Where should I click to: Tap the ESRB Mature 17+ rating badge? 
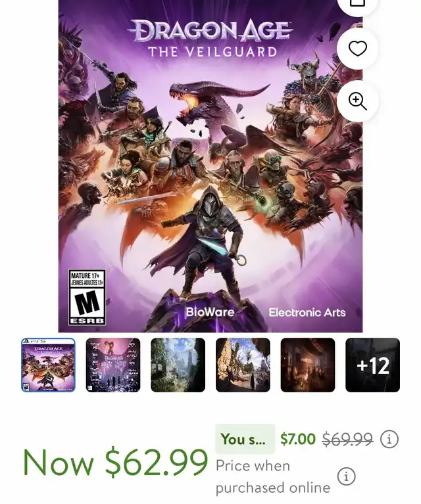point(87,297)
